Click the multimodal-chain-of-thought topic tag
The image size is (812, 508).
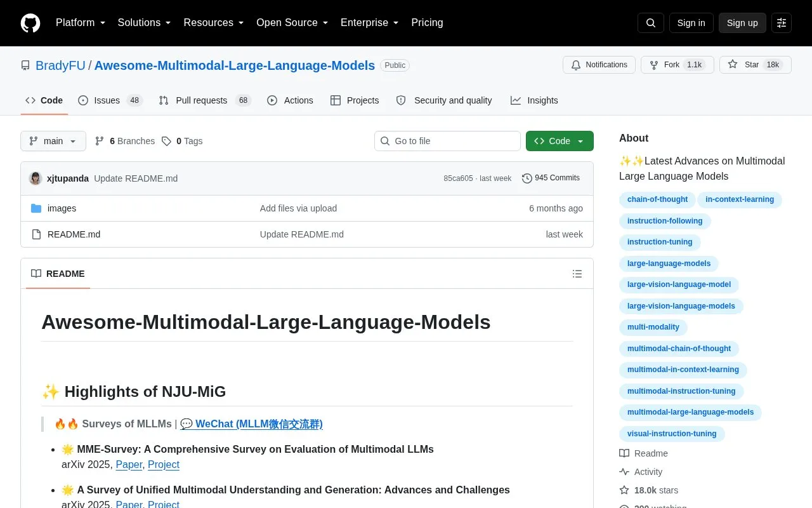679,349
